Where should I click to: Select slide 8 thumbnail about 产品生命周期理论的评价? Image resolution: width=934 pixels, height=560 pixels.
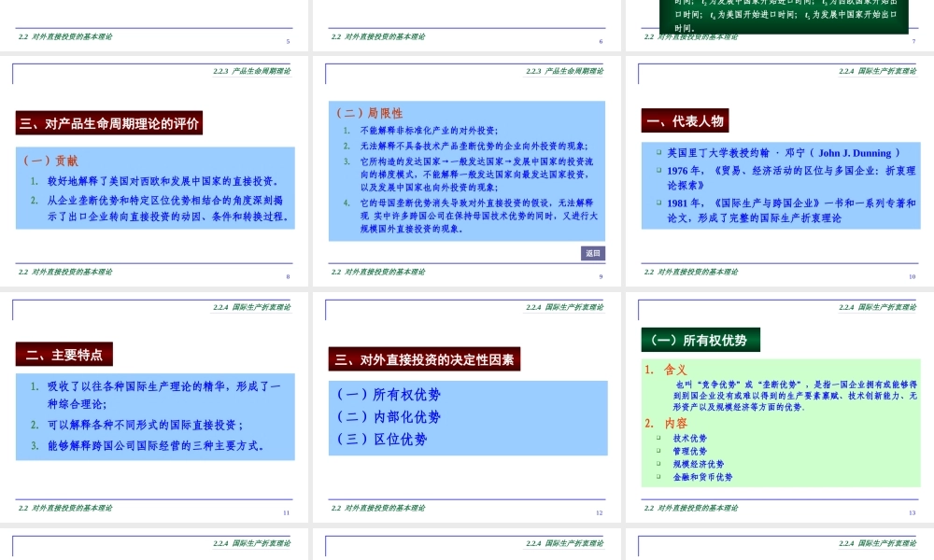click(154, 172)
